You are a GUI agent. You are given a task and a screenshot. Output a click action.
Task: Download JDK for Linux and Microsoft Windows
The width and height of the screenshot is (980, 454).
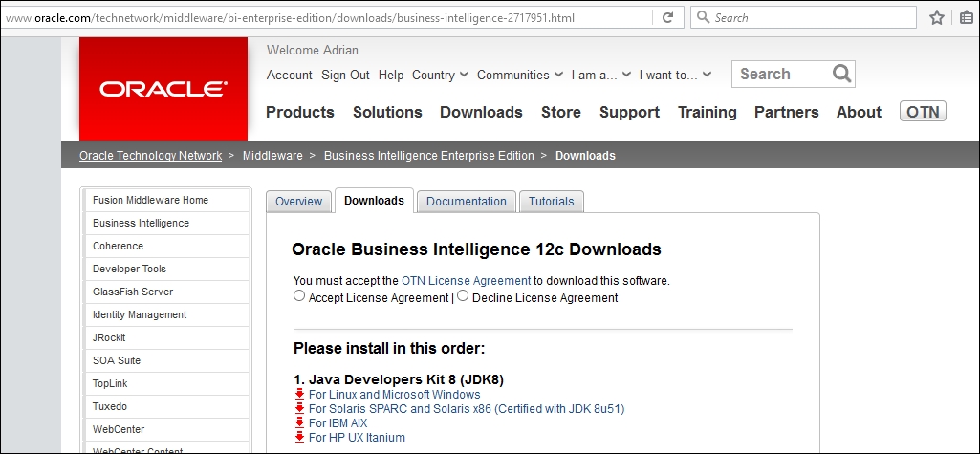[x=394, y=395]
